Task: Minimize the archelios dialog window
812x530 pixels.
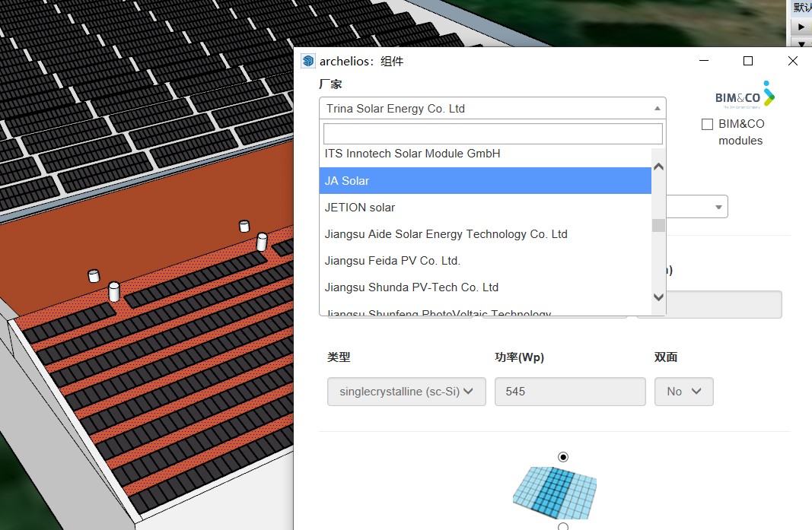Action: [x=704, y=61]
